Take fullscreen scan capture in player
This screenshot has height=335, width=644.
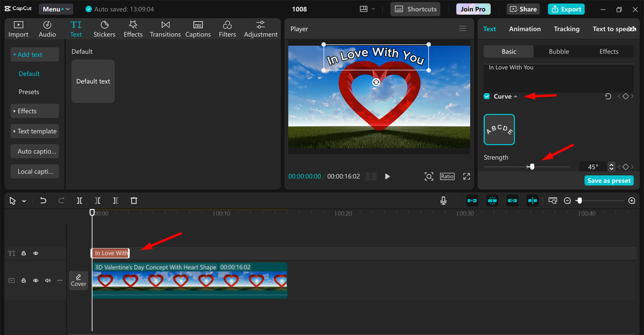click(x=429, y=176)
